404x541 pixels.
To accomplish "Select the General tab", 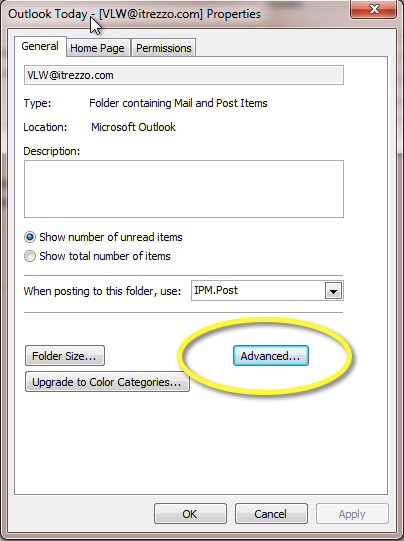I will click(40, 46).
